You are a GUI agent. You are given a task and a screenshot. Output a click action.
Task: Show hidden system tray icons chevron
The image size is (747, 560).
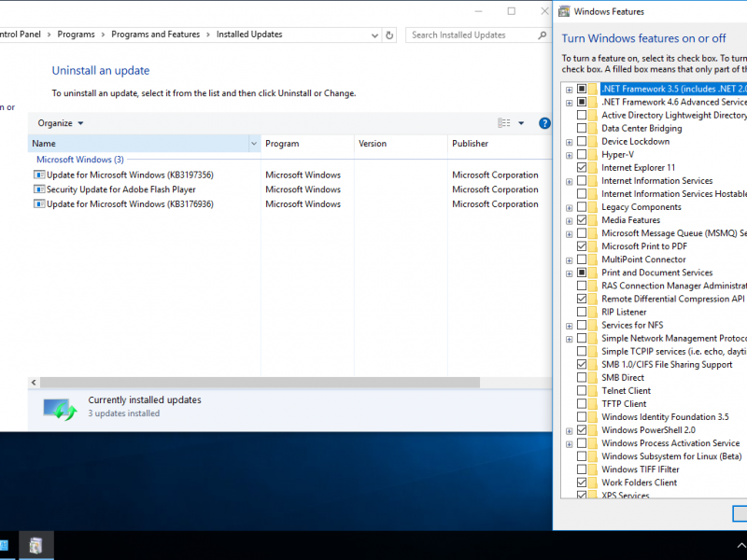[x=741, y=546]
